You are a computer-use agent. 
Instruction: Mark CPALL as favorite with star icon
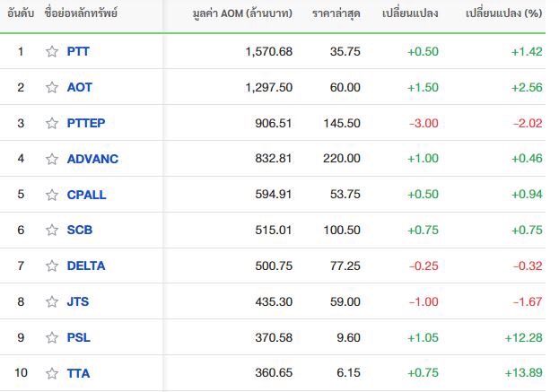click(52, 195)
